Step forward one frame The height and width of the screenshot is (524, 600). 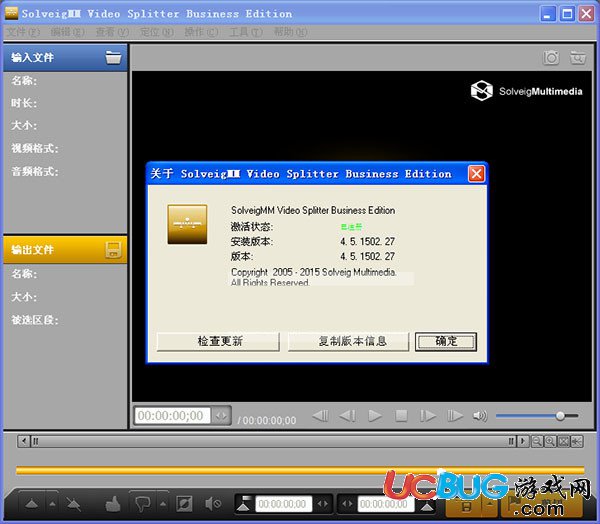(427, 416)
